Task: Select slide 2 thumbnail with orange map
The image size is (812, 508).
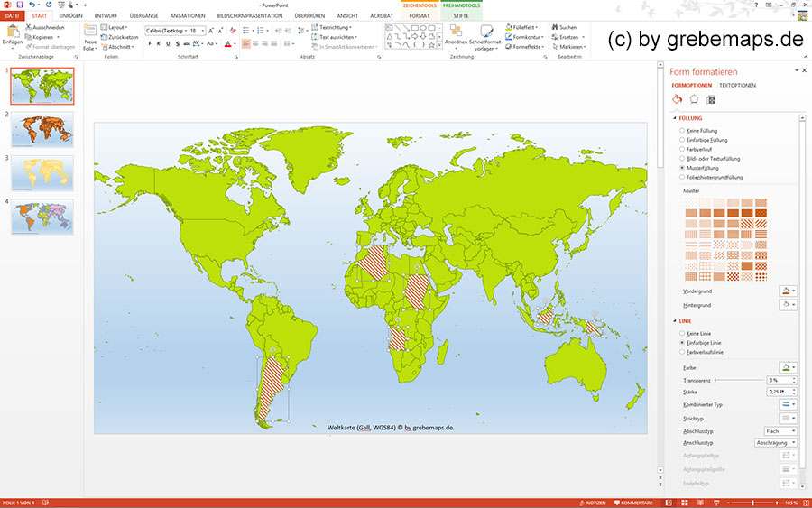Action: click(x=42, y=129)
